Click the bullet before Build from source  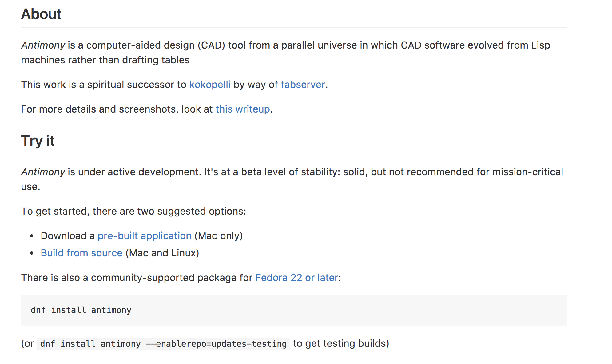pyautogui.click(x=32, y=253)
